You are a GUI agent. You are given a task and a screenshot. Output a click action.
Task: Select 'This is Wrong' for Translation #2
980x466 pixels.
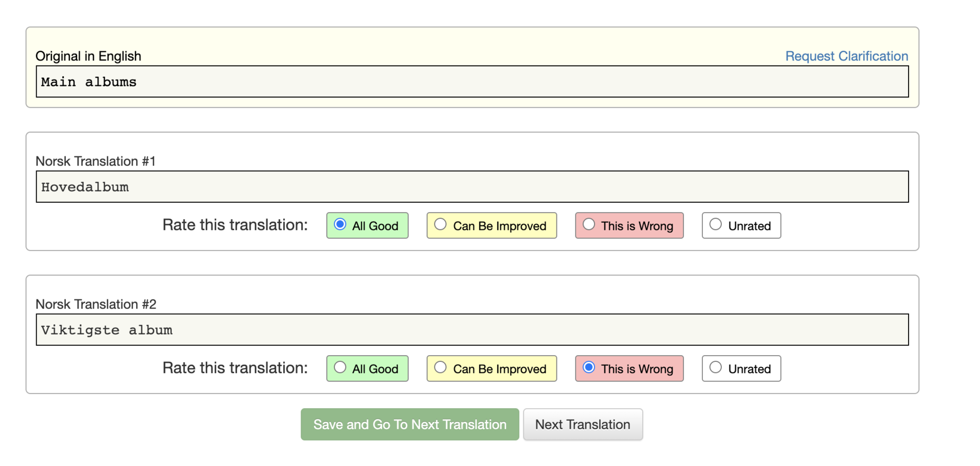[589, 368]
